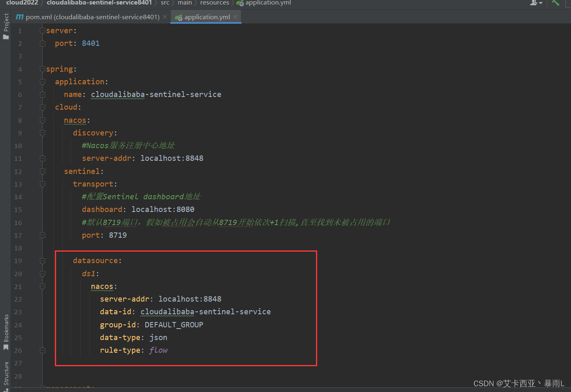The height and width of the screenshot is (392, 571).
Task: Click cloudalibaba-sentinel-service8401 breadcrumb
Action: pos(99,2)
